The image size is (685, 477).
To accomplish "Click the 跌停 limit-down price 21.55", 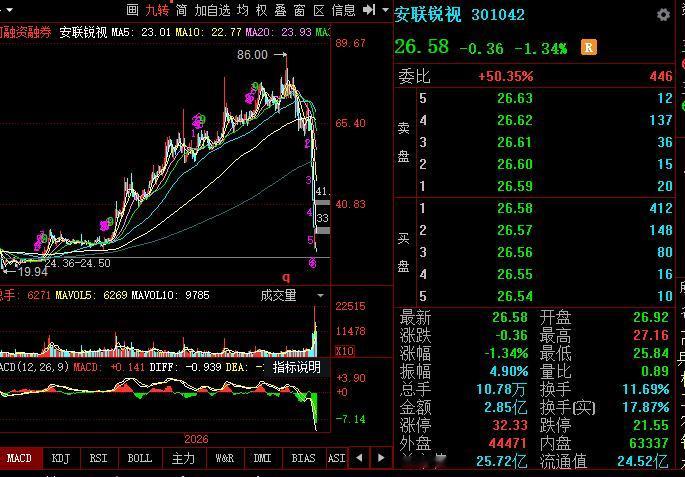I will pos(651,425).
